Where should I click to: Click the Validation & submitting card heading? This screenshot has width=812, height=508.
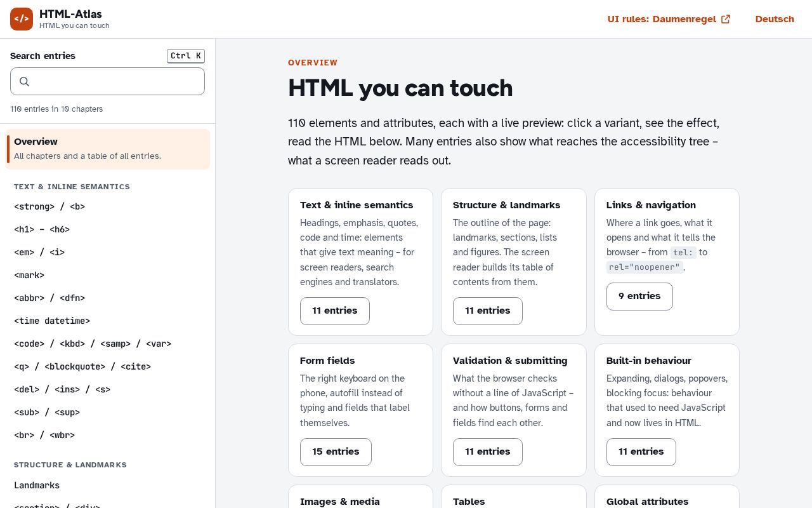pyautogui.click(x=510, y=361)
